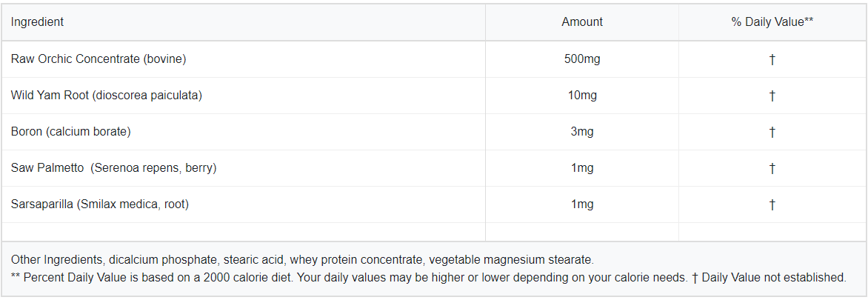The height and width of the screenshot is (300, 868).
Task: Select the Sarsaparilla (Smilax medica, root) cell
Action: [x=100, y=204]
